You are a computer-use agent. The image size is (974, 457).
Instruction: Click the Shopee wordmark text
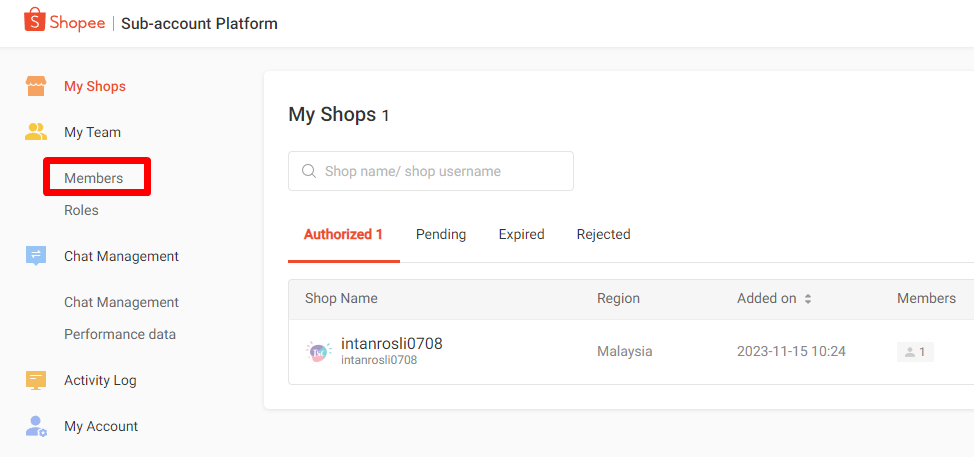click(77, 23)
